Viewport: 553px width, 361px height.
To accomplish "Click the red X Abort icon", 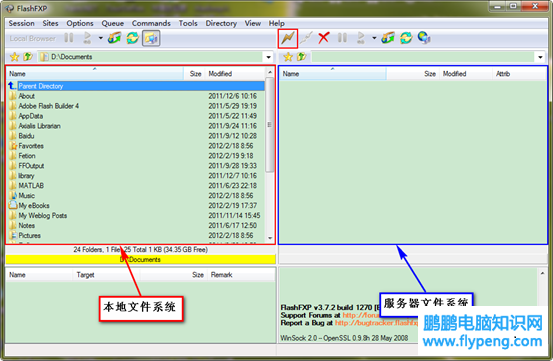I will [323, 38].
